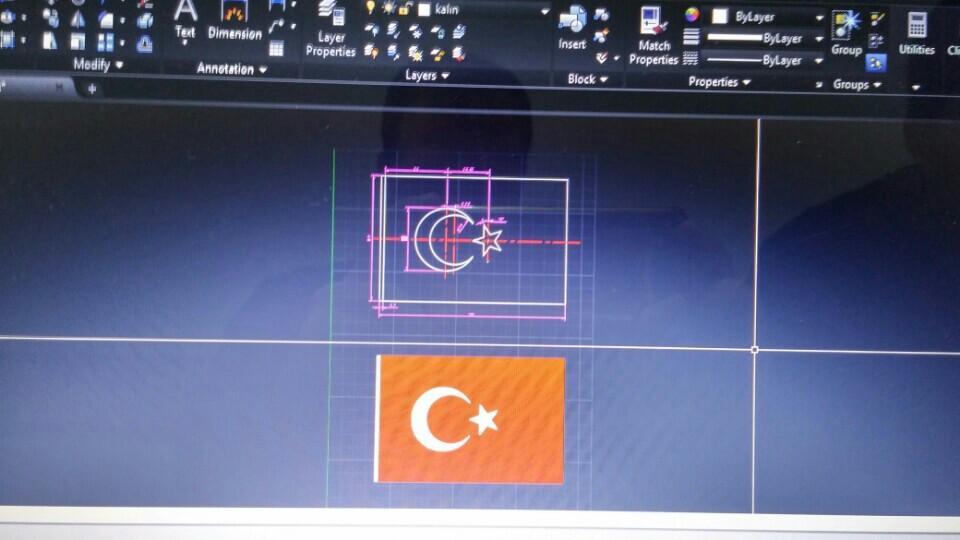Toggle kalin layer padlock icon
The image size is (960, 540).
coord(405,9)
